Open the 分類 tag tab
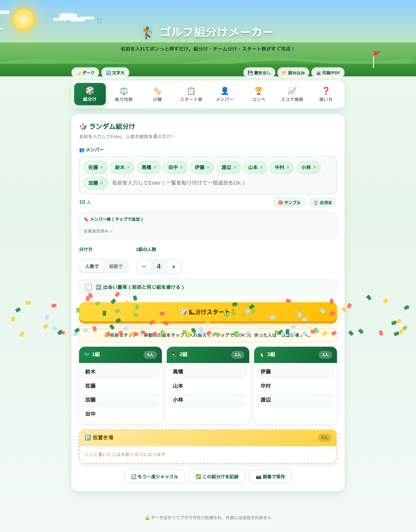The image size is (416, 532). (x=157, y=94)
